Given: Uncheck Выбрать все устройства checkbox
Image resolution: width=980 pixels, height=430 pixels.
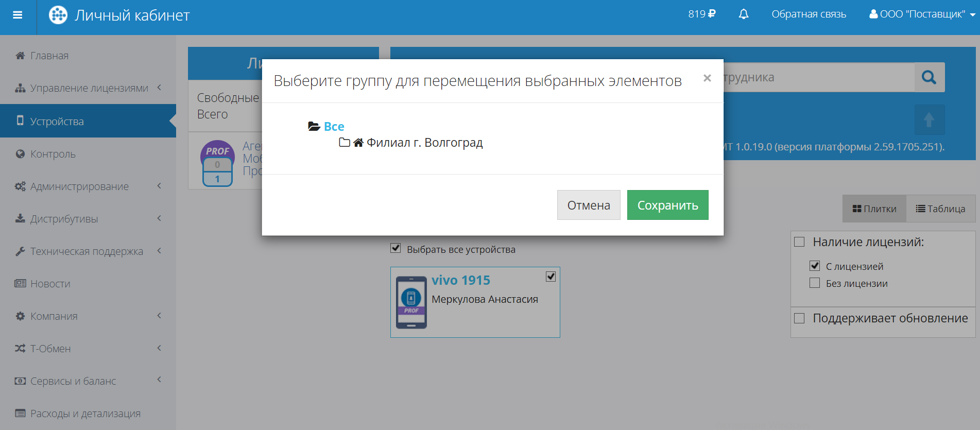Looking at the screenshot, I should tap(396, 248).
